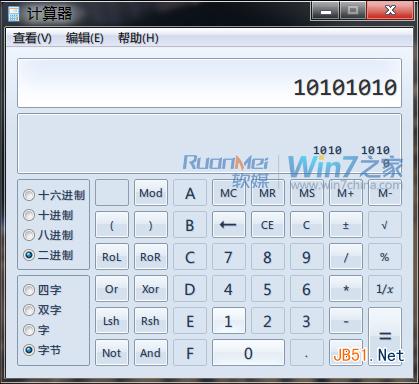Click the calculator display showing 10101010
This screenshot has height=384, width=419.
pyautogui.click(x=209, y=83)
